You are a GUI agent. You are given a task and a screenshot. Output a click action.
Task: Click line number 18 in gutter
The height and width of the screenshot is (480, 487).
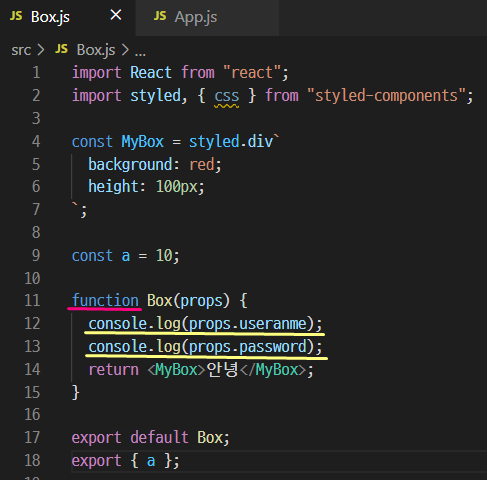(32, 461)
